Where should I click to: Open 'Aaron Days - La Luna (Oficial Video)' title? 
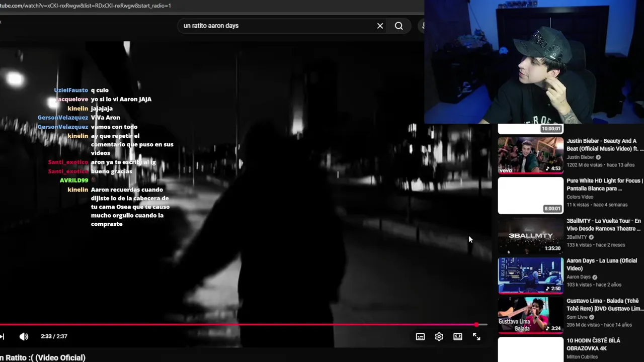602,264
